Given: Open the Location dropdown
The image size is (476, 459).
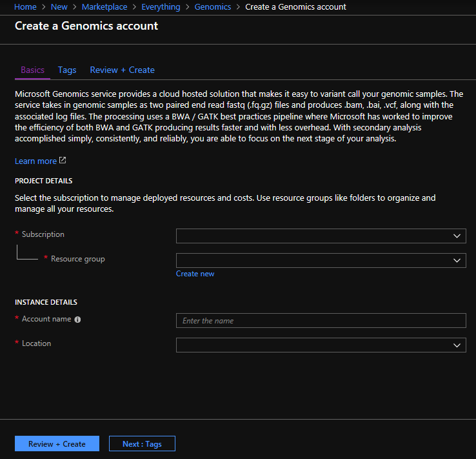Looking at the screenshot, I should [x=321, y=345].
